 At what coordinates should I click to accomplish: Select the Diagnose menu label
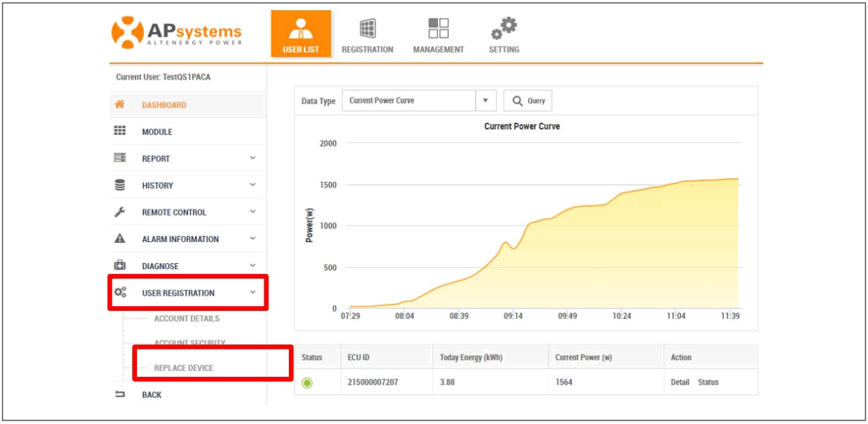160,267
